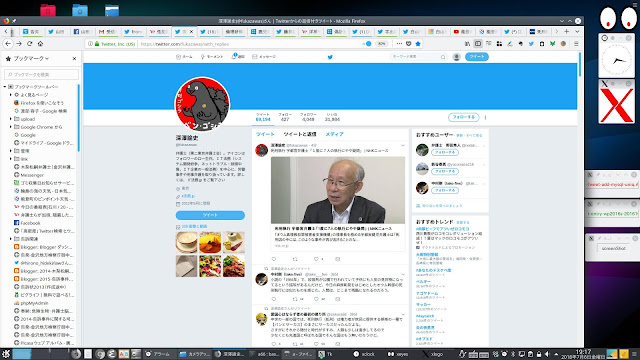Focus the bookmarks search field
The height and width of the screenshot is (360, 640).
[41, 74]
